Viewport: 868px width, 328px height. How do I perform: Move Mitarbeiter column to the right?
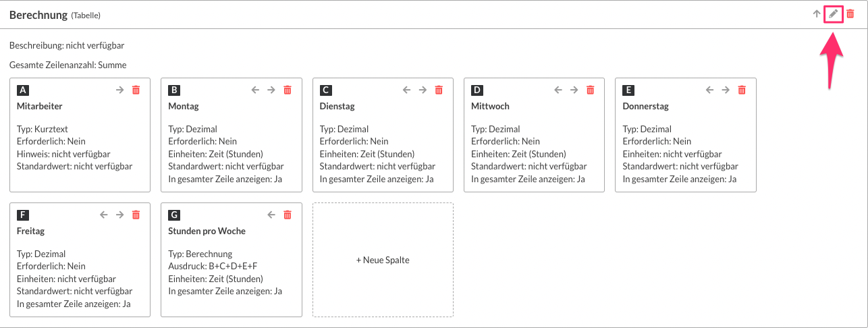119,90
